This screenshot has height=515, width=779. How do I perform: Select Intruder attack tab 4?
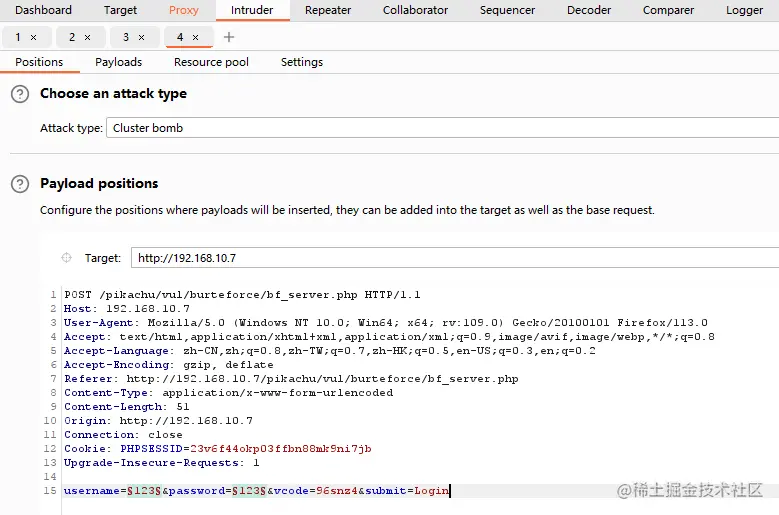coord(180,37)
